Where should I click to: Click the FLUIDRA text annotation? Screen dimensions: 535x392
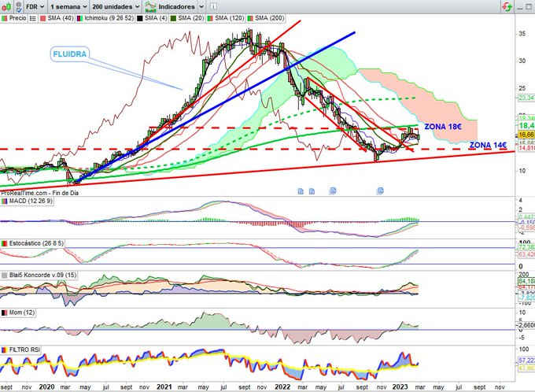tap(69, 54)
